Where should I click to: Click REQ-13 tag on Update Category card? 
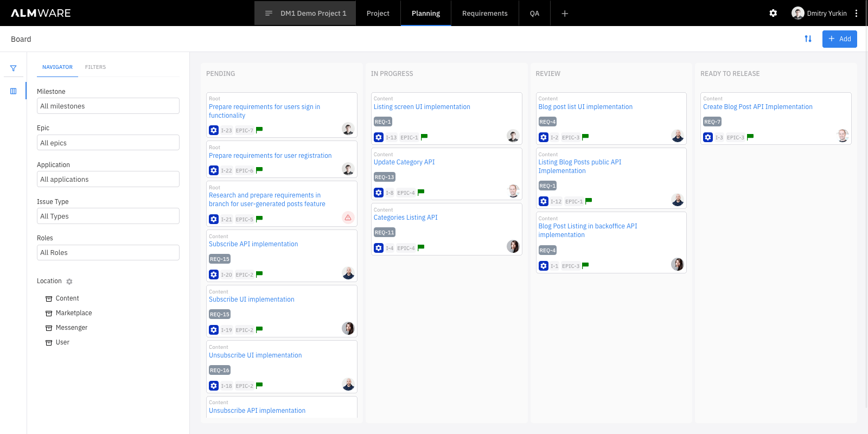[385, 177]
